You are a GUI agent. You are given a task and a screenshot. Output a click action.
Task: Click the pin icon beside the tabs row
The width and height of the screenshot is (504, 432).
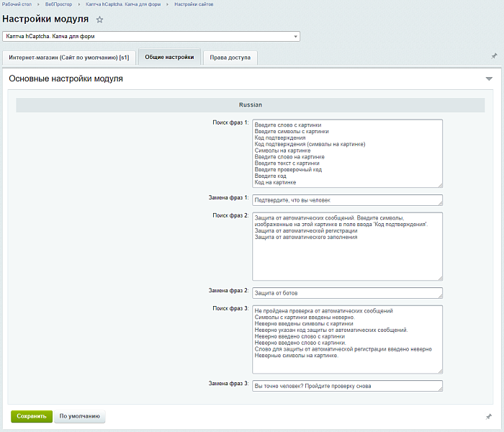click(493, 56)
